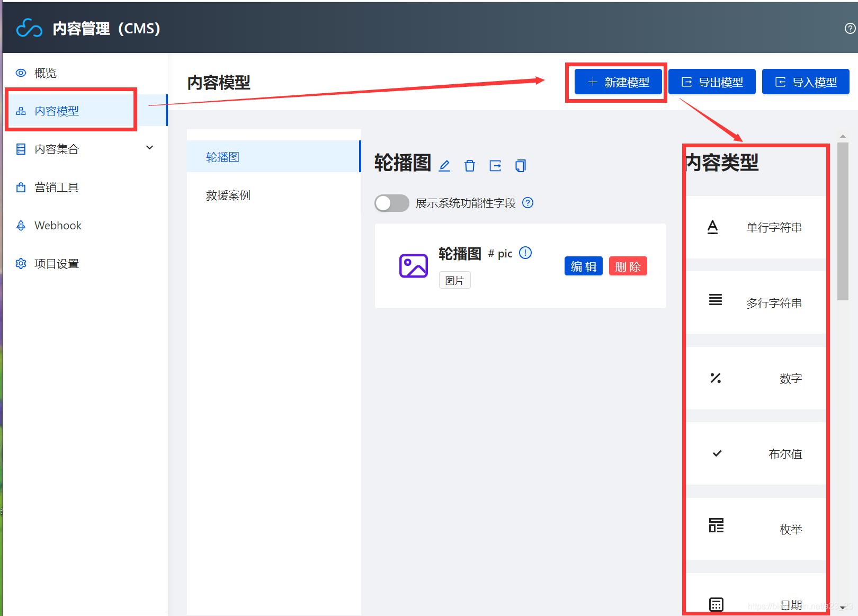This screenshot has height=616, width=858.
Task: Switch to the 救援案例 model tab
Action: (x=228, y=195)
